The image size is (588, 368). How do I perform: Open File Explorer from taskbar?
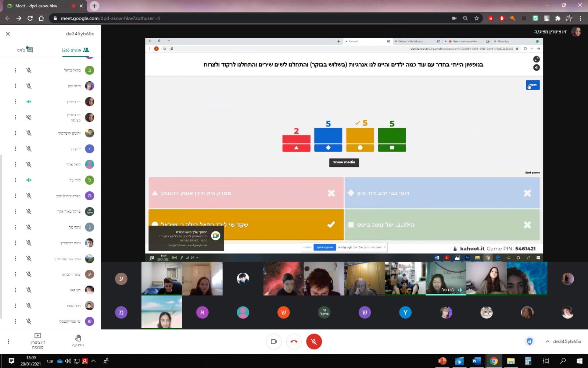coord(511,361)
